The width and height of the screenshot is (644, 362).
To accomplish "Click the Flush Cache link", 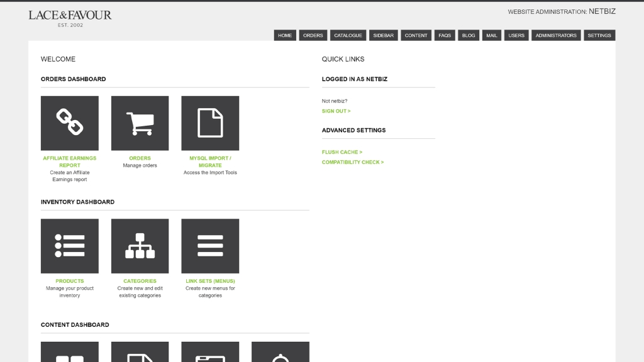I will tap(341, 152).
